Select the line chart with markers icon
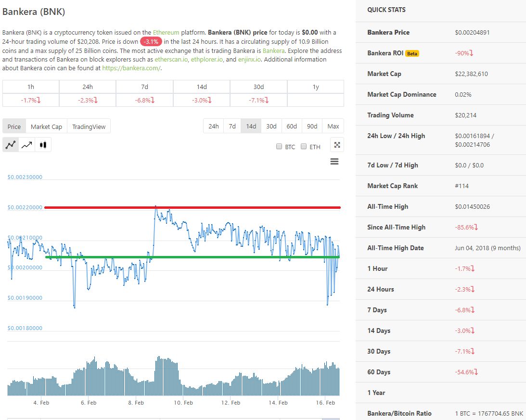526x420 pixels. (x=11, y=145)
